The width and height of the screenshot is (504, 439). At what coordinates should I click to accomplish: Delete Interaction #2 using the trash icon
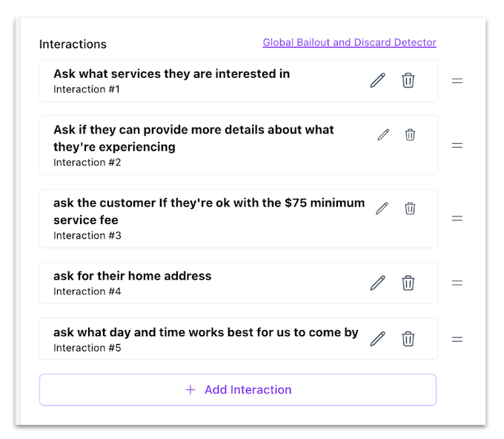pos(410,135)
